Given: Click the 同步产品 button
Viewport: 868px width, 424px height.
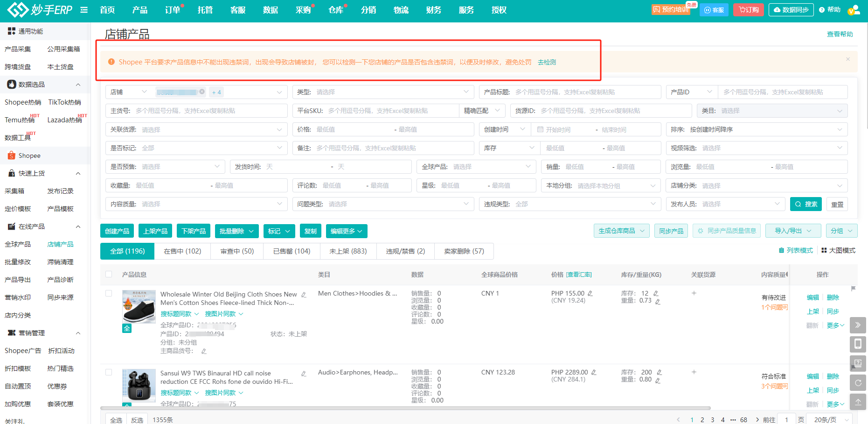Looking at the screenshot, I should pyautogui.click(x=671, y=231).
